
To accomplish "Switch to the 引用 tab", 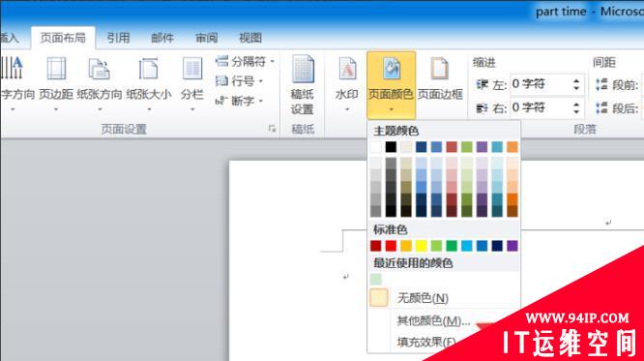I will (x=118, y=39).
